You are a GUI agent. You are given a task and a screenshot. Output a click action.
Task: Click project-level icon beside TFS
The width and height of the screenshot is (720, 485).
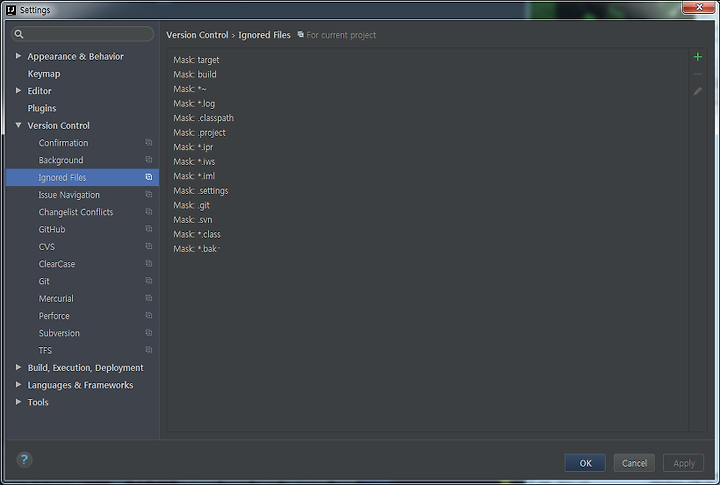pyautogui.click(x=149, y=350)
